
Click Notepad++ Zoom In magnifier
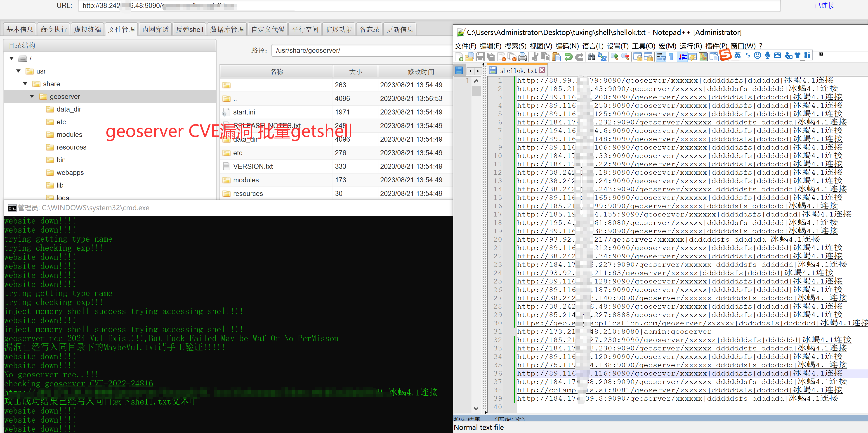click(615, 57)
